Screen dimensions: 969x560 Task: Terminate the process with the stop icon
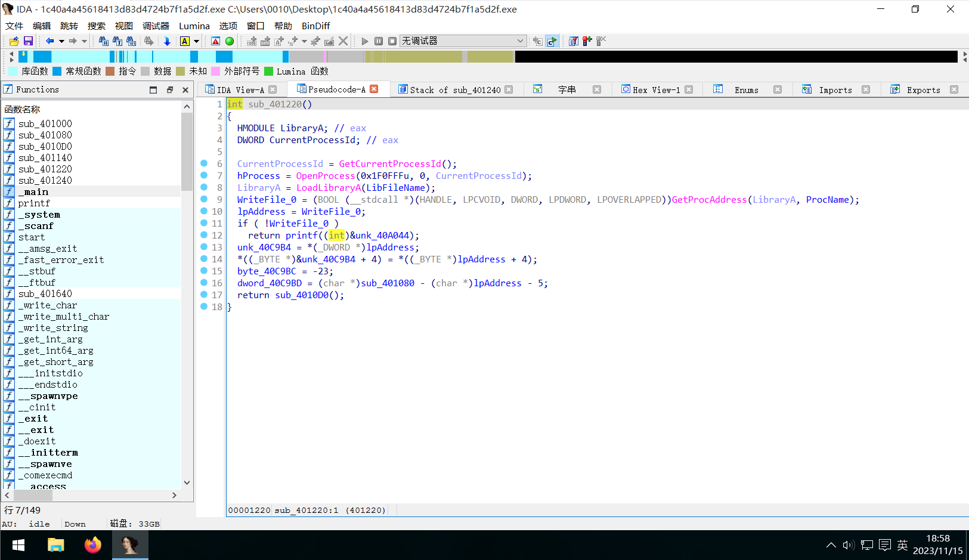pos(392,41)
